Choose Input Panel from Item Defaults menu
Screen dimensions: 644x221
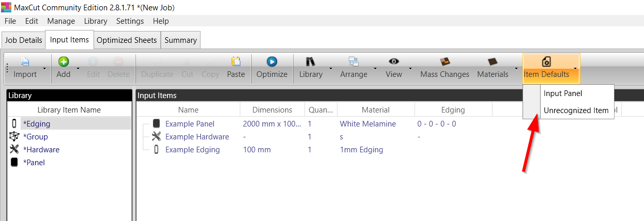563,93
